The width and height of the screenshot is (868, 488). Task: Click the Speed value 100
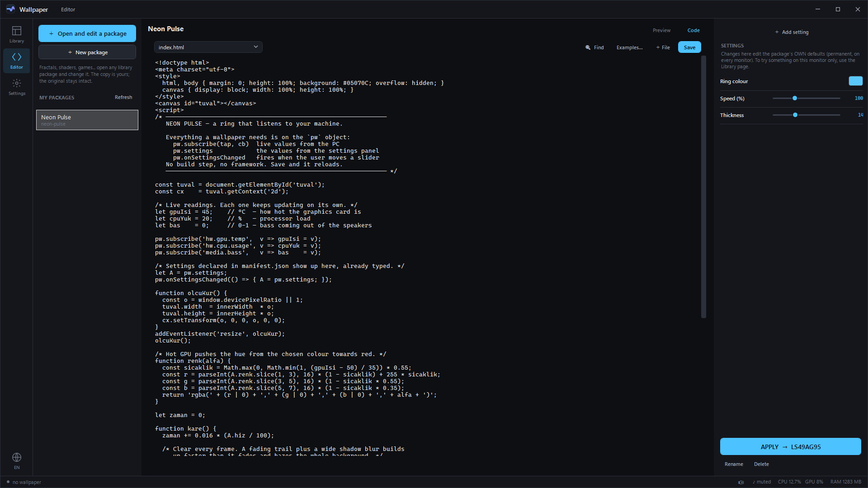859,98
